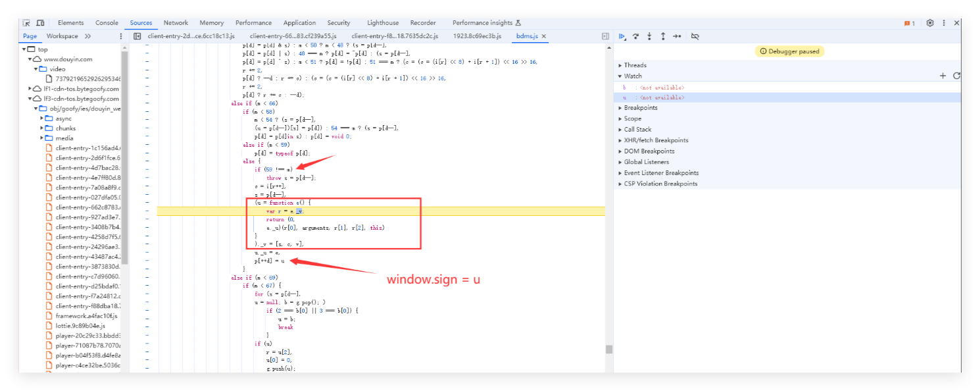Close the bdms.js file tab
980x391 pixels.
(544, 36)
